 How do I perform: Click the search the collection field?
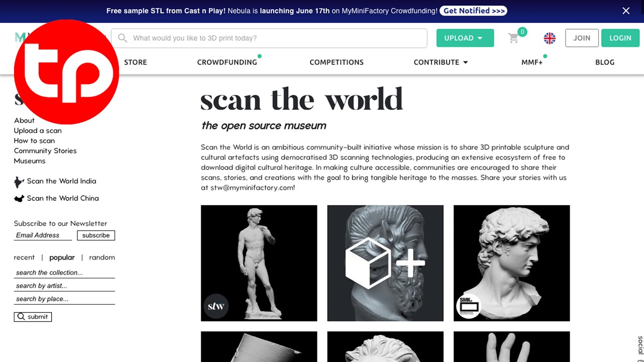tap(64, 273)
